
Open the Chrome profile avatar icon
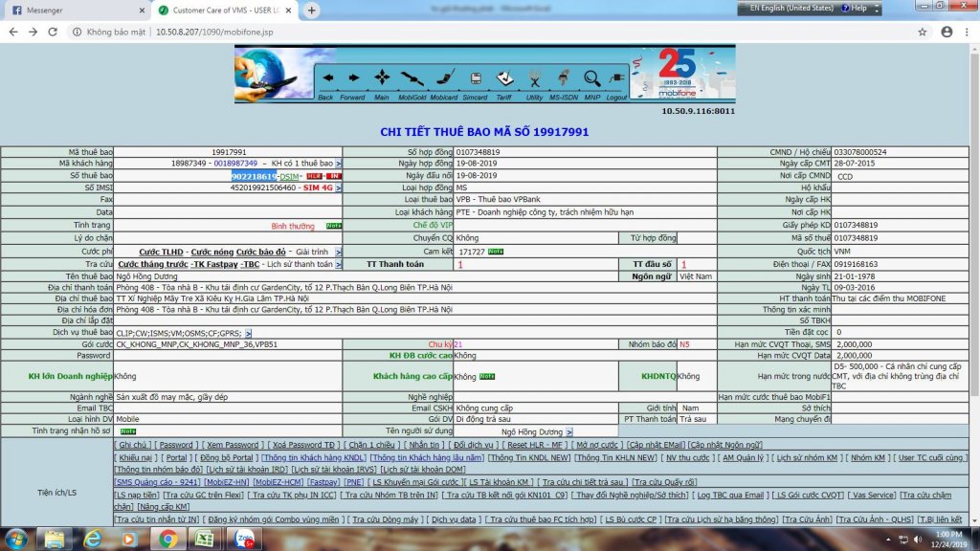(x=947, y=32)
